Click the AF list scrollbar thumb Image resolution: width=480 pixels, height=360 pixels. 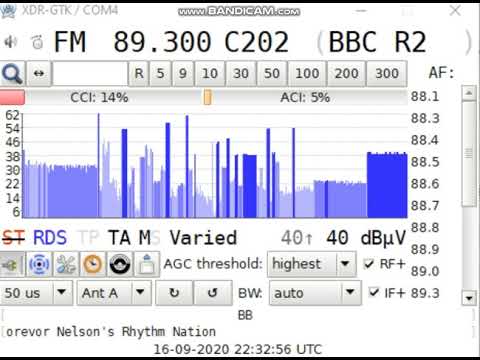point(469,154)
